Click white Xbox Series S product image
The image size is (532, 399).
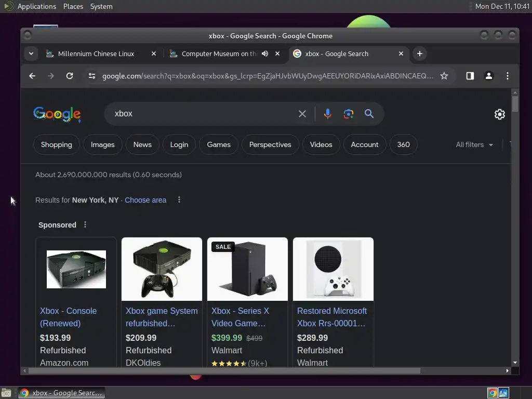click(x=333, y=269)
